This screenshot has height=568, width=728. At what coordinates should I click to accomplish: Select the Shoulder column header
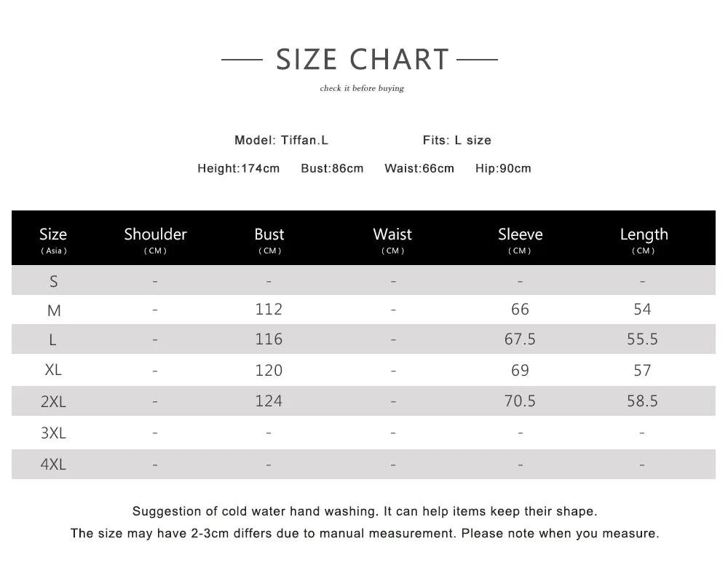155,239
